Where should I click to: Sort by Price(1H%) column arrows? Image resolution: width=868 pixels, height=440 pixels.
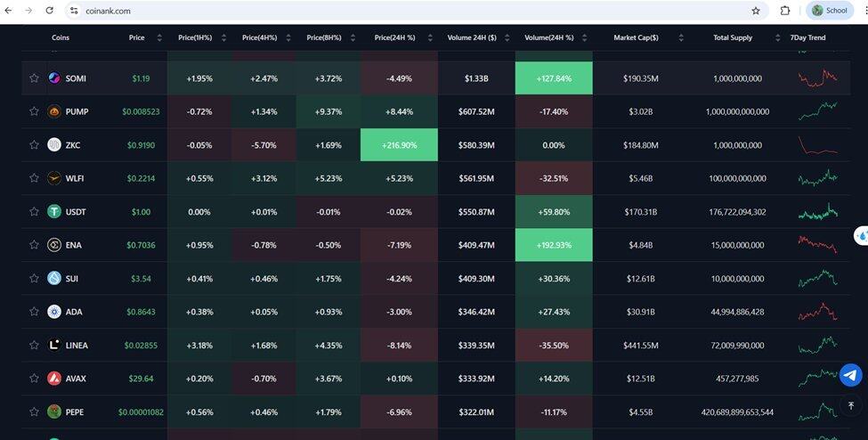pyautogui.click(x=223, y=37)
